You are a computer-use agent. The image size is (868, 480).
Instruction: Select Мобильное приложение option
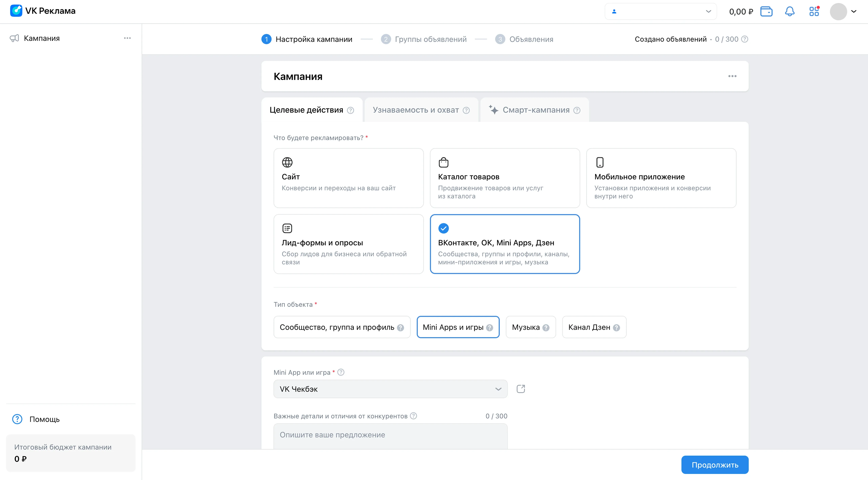coord(661,178)
